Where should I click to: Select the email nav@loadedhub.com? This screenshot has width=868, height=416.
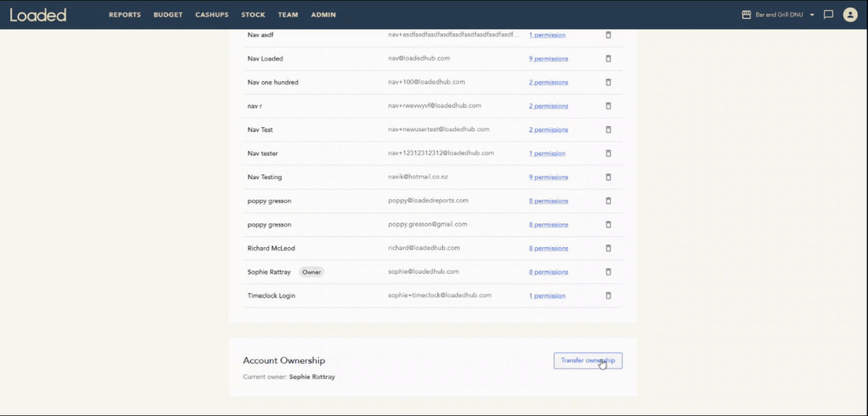pyautogui.click(x=419, y=58)
